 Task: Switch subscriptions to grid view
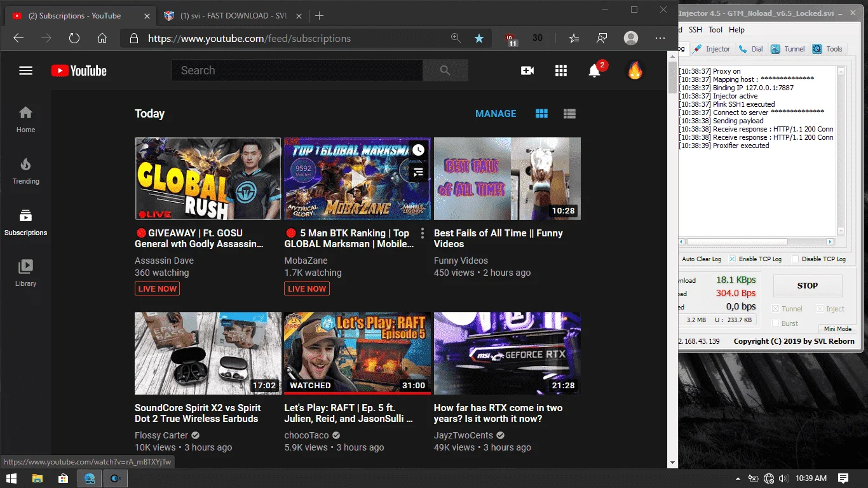pyautogui.click(x=541, y=114)
